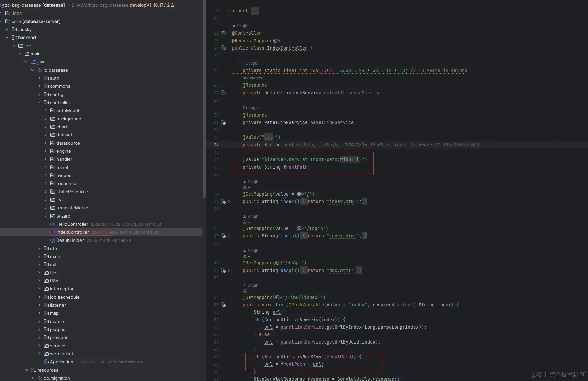Screen dimensions: 588x381
Task: Click "2 usages" hint above panelLinkService
Action: point(251,107)
